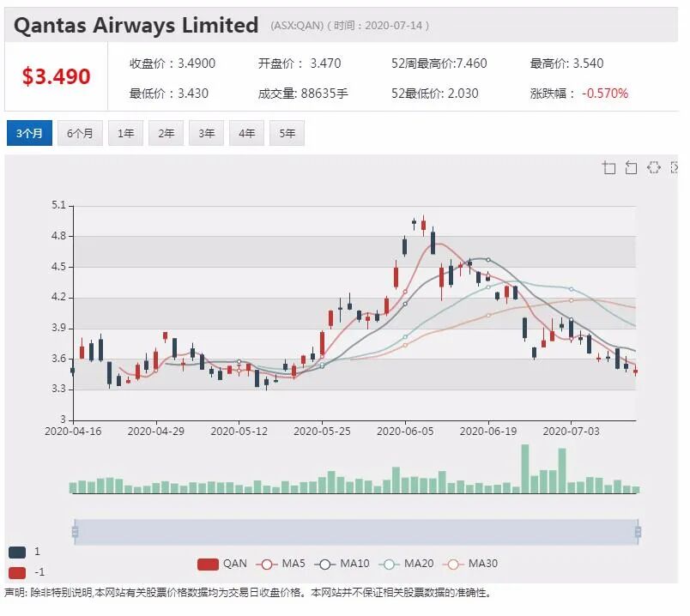
Task: Select the 4年 time range tab
Action: coord(247,133)
